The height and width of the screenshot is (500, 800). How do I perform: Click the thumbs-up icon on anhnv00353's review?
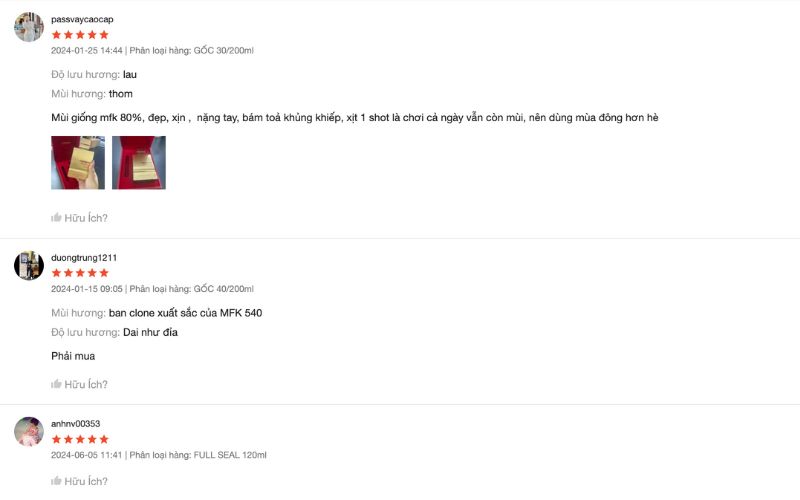tap(56, 481)
